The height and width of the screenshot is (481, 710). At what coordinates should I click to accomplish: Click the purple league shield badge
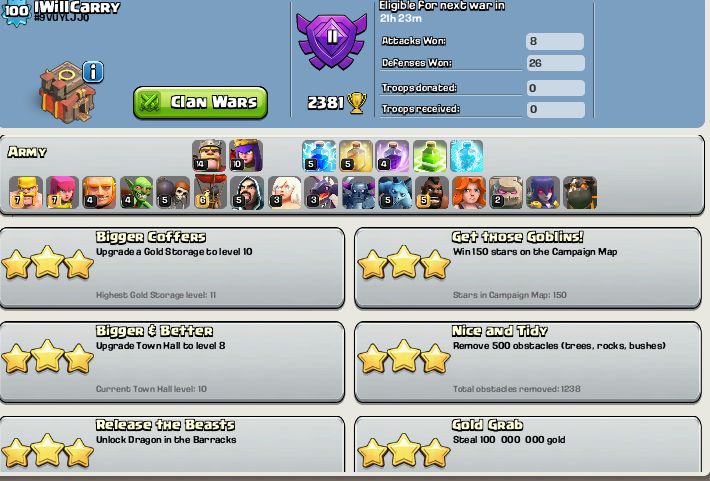tap(331, 41)
